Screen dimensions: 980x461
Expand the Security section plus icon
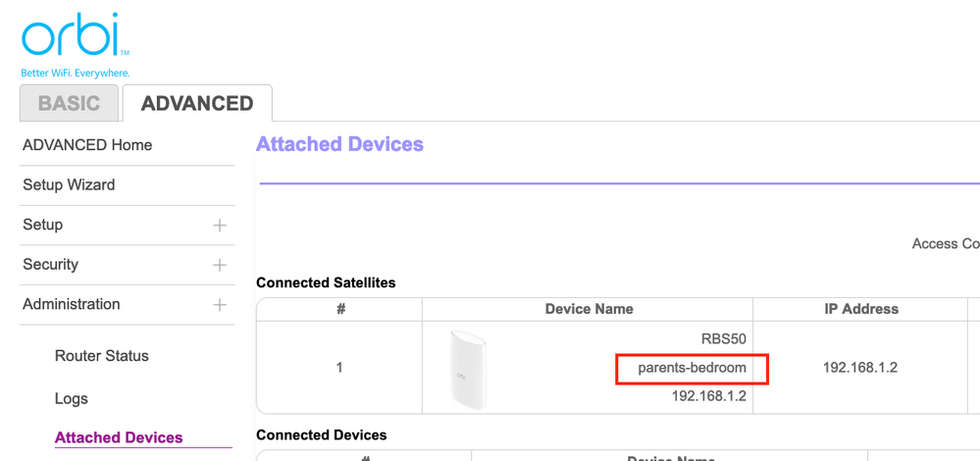point(220,265)
